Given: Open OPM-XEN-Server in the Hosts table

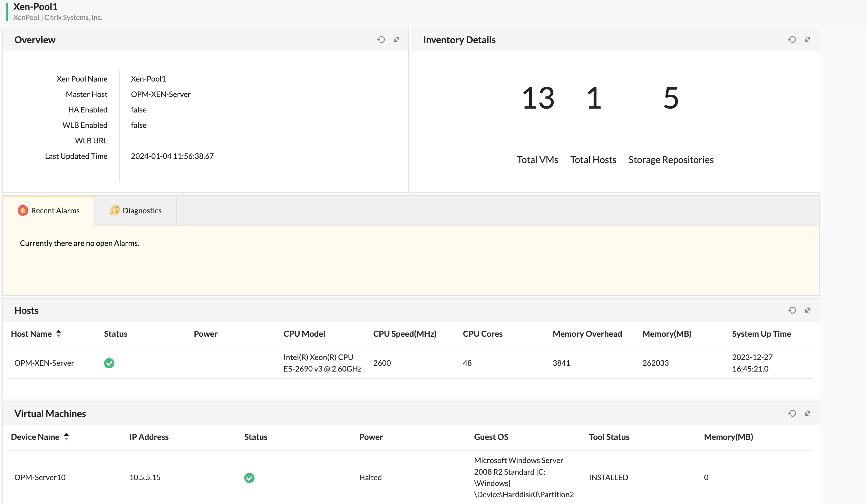Looking at the screenshot, I should pos(44,363).
